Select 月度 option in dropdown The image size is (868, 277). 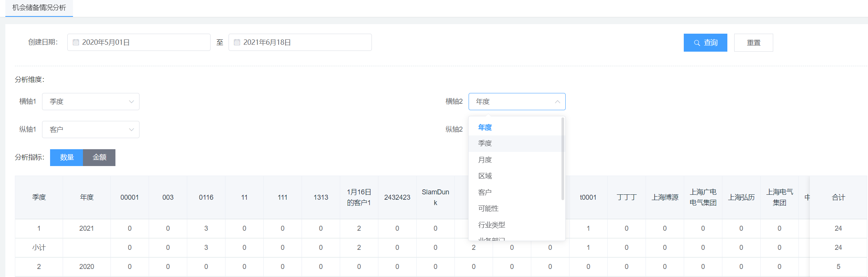485,160
